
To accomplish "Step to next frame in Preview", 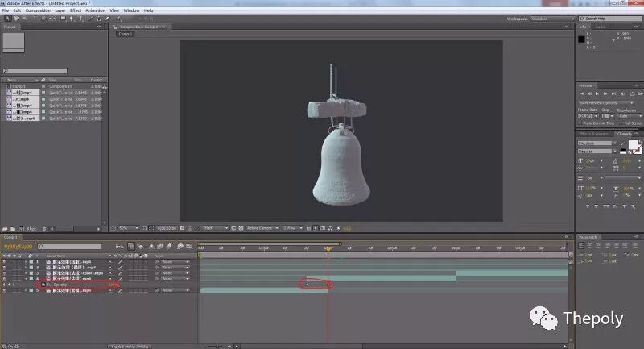I will point(605,93).
